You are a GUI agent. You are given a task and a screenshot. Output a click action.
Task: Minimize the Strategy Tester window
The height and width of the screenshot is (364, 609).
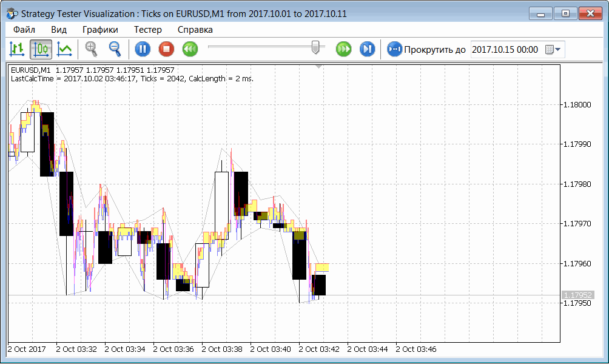pyautogui.click(x=540, y=13)
